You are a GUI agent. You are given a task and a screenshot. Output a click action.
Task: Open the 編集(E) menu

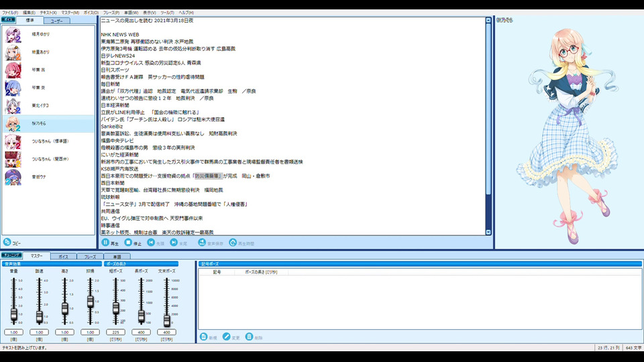pyautogui.click(x=29, y=13)
